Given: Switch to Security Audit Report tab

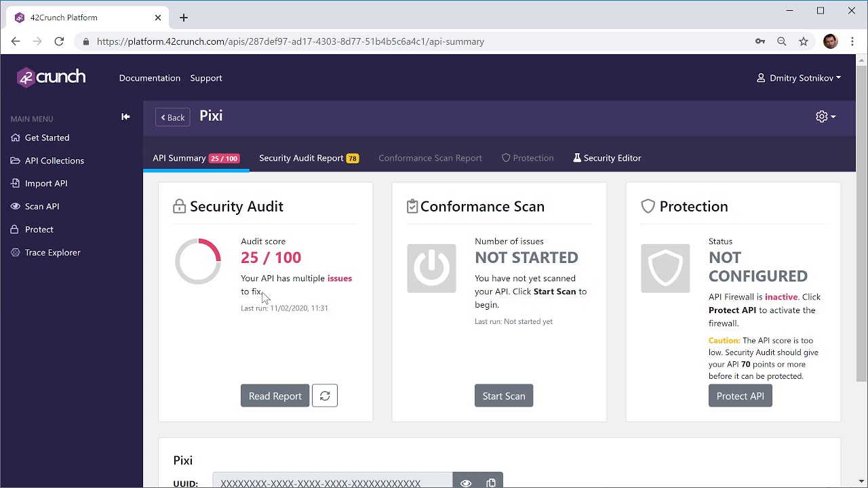Looking at the screenshot, I should [309, 158].
